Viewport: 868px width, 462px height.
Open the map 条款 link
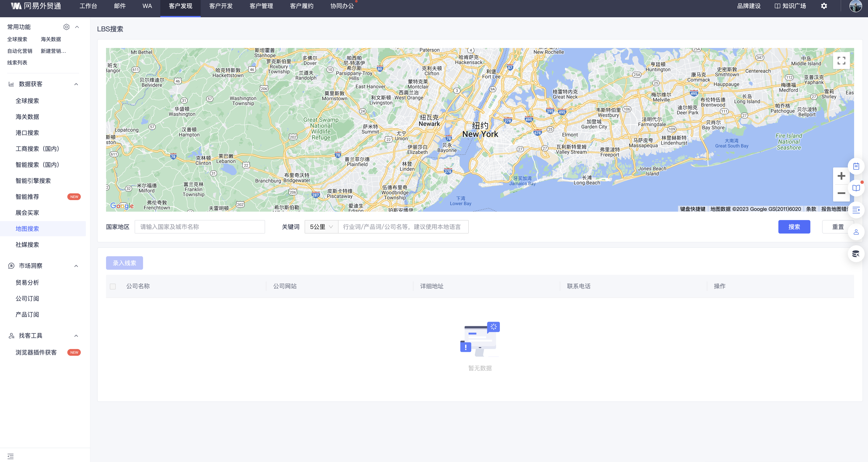(811, 209)
